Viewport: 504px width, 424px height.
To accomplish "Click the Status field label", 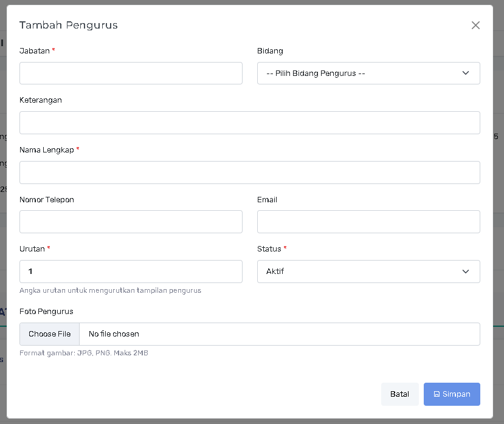I will click(269, 249).
